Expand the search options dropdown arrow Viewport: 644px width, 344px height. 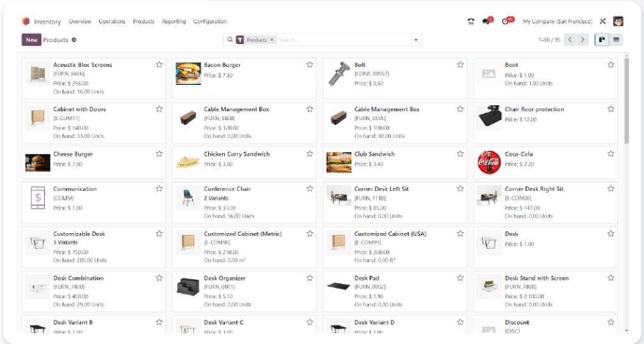tap(415, 40)
